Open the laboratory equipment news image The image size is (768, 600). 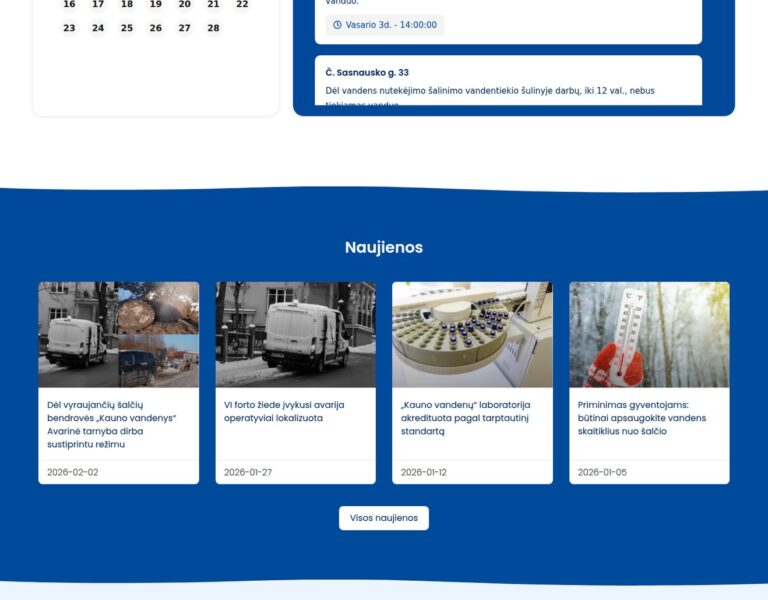point(472,334)
